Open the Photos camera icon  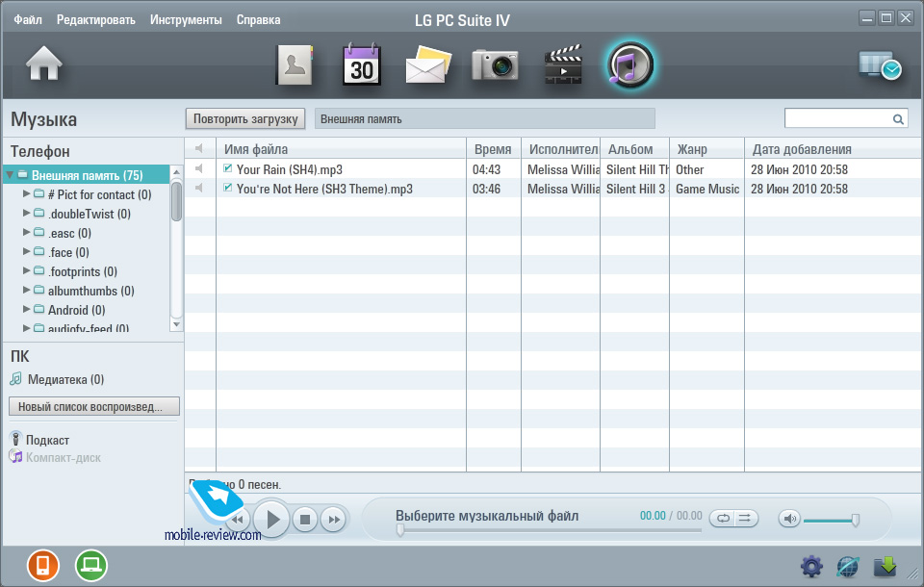495,64
